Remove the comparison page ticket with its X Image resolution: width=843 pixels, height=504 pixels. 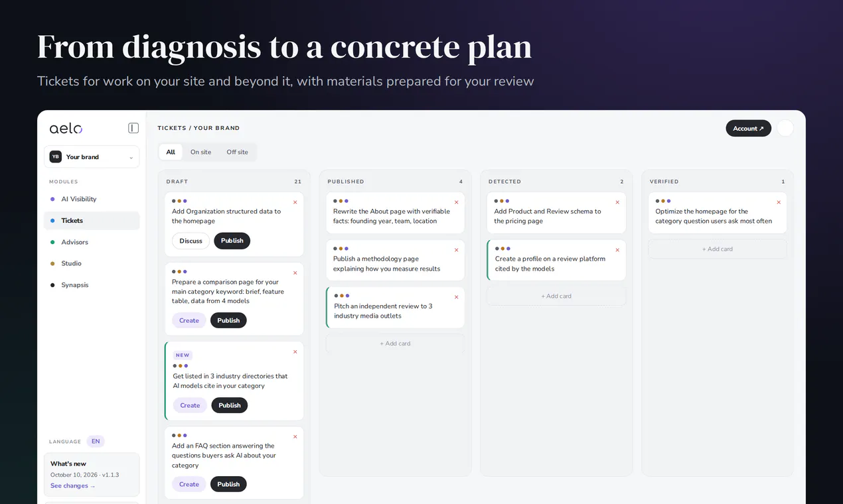pyautogui.click(x=295, y=273)
